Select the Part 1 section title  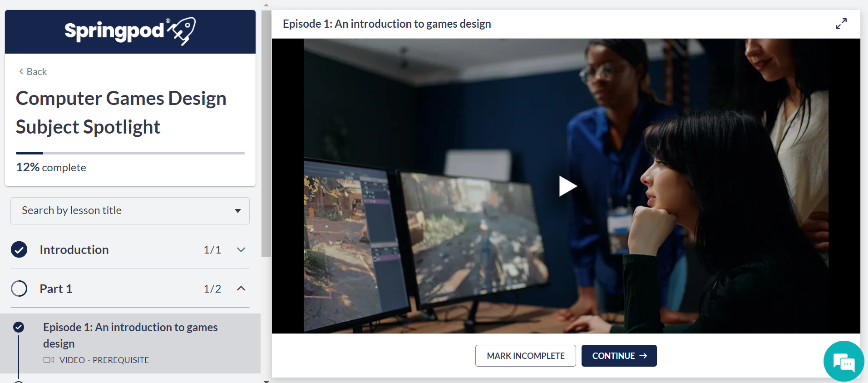click(x=56, y=288)
